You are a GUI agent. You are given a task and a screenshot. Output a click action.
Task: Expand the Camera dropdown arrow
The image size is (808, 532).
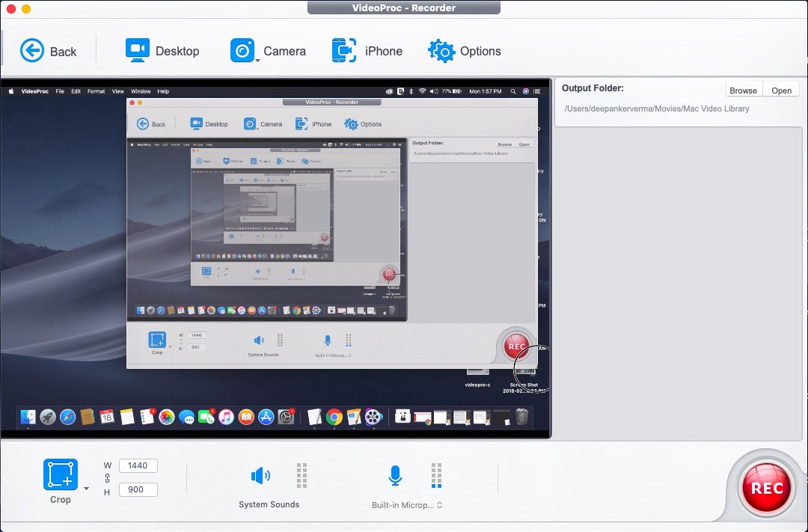tap(257, 60)
